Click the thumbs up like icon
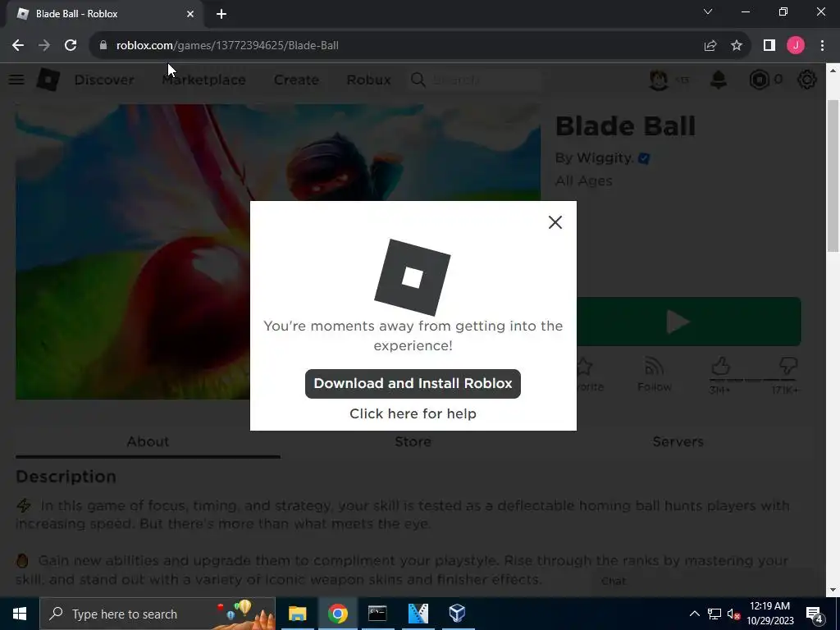This screenshot has width=840, height=630. click(x=720, y=367)
